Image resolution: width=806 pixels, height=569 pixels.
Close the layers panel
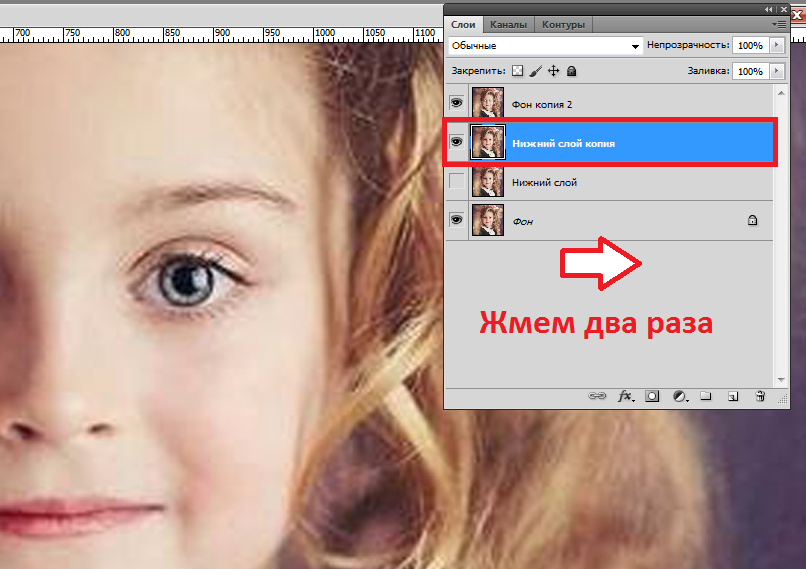[784, 9]
